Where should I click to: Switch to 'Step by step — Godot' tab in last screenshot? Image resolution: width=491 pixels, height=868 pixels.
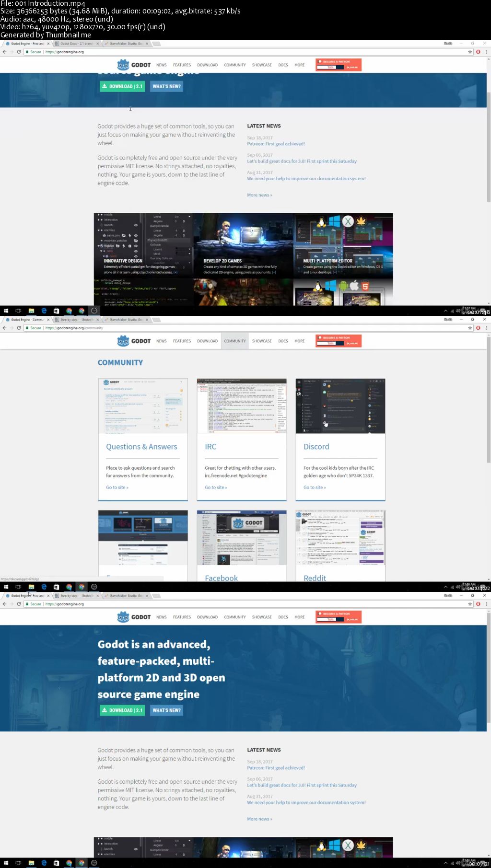tap(77, 596)
